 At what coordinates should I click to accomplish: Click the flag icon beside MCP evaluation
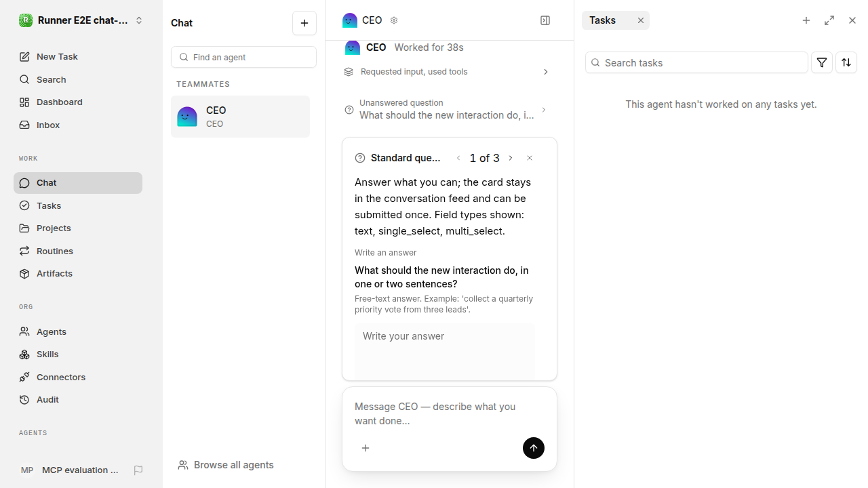pos(138,470)
